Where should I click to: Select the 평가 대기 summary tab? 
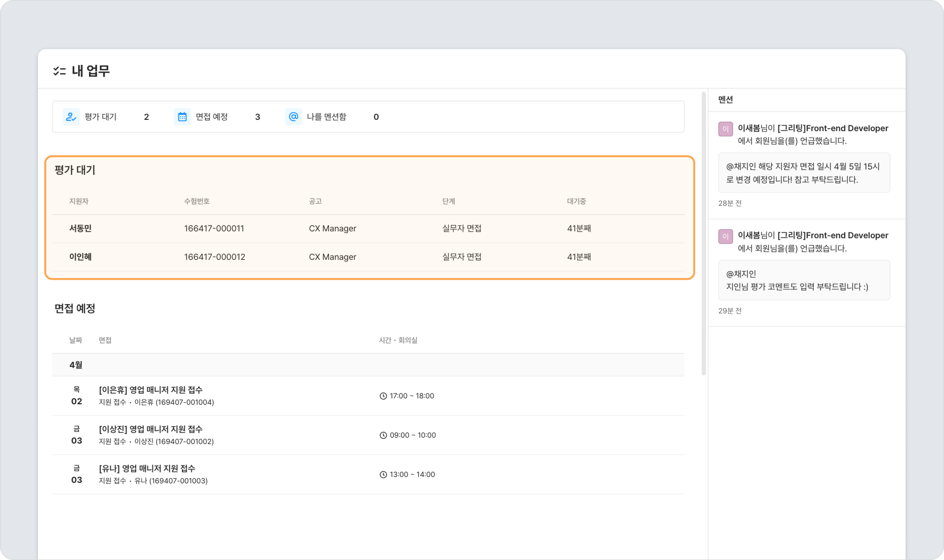pos(101,117)
